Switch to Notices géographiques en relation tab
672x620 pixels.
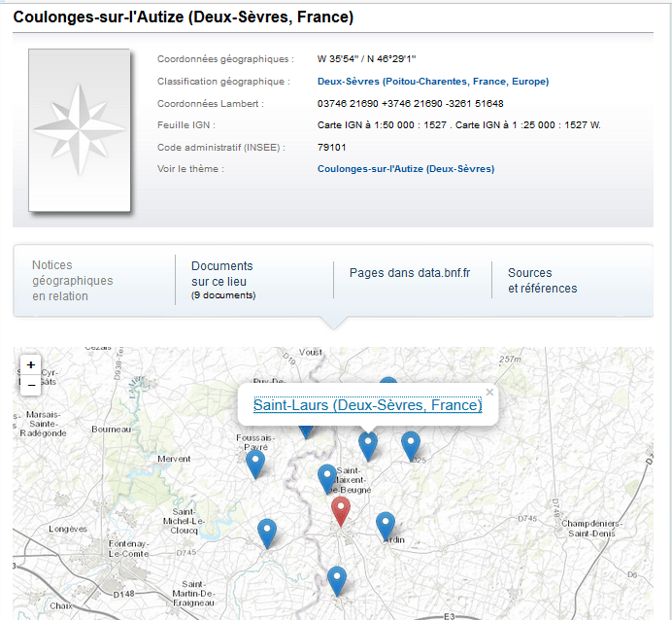click(73, 280)
